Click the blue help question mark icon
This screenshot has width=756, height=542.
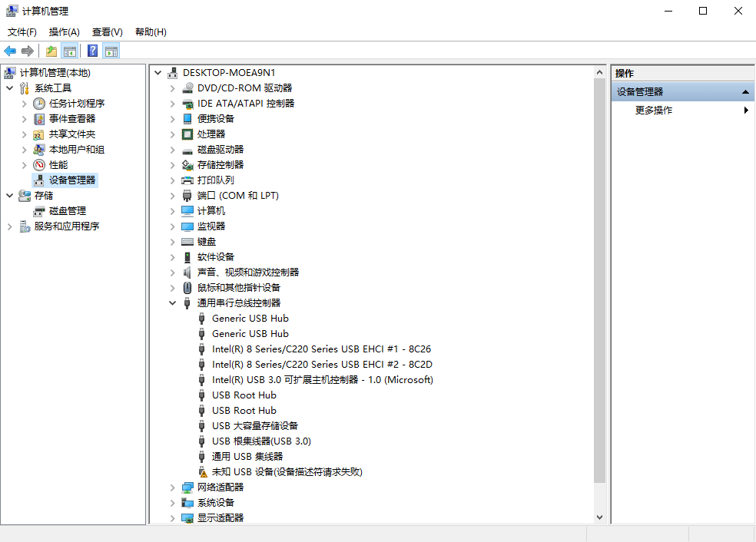pos(92,51)
